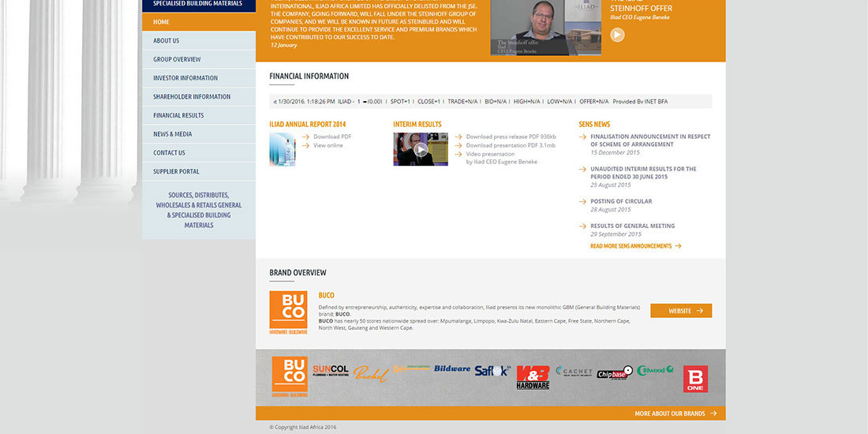The width and height of the screenshot is (868, 434).
Task: Download press release PDF 936kb
Action: (511, 137)
